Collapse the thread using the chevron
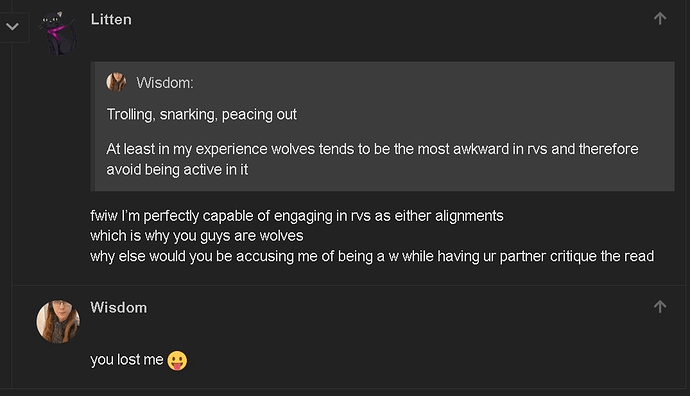The width and height of the screenshot is (690, 396). tap(12, 27)
